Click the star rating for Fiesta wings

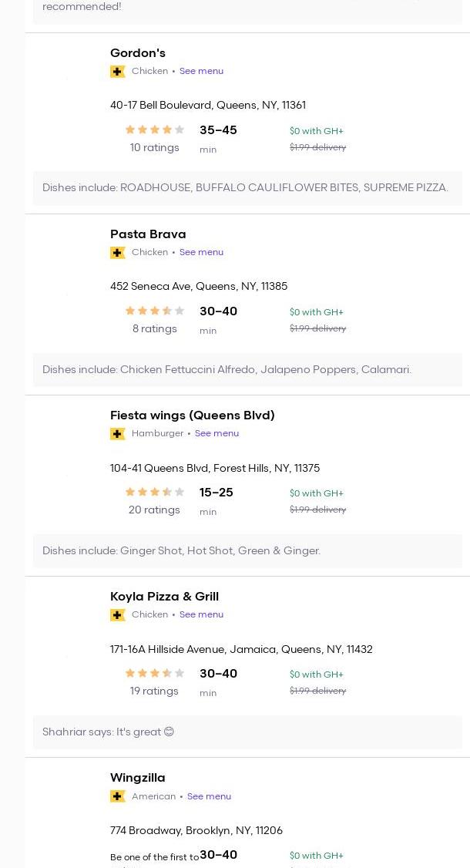155,493
